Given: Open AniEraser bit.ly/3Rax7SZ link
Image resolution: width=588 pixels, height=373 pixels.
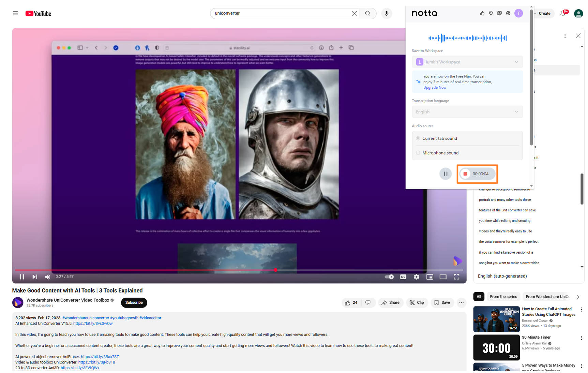Looking at the screenshot, I should coord(100,357).
